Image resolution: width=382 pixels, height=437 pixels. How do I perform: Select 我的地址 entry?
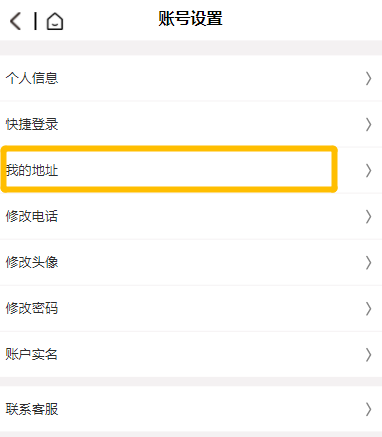point(191,170)
